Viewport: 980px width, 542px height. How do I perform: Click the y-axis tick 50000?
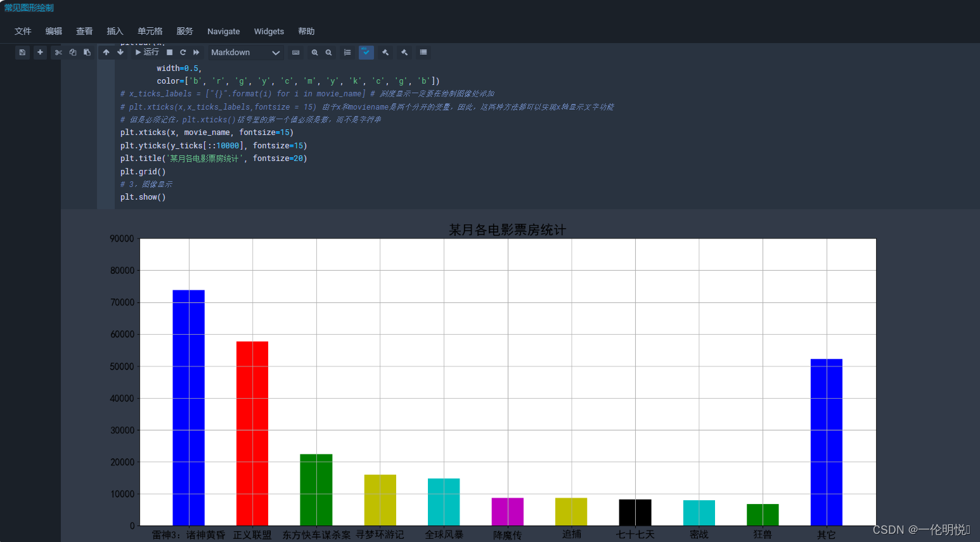click(x=122, y=366)
